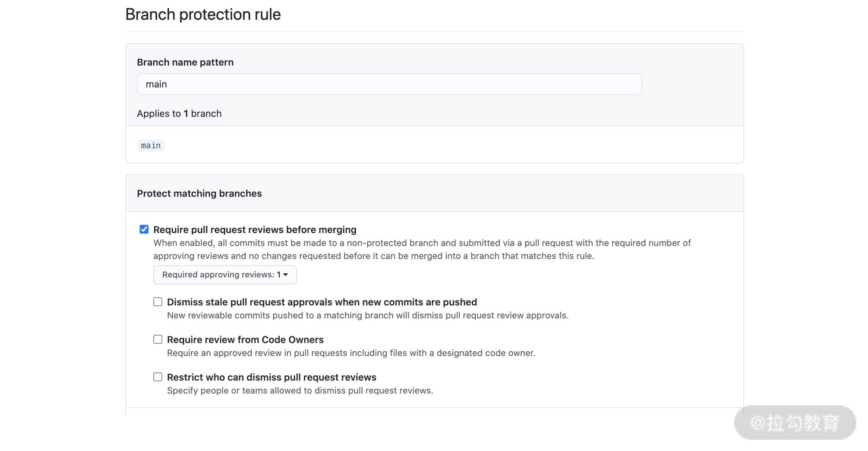Click the Protect matching branches section header
Viewport: 868px width, 451px height.
199,194
